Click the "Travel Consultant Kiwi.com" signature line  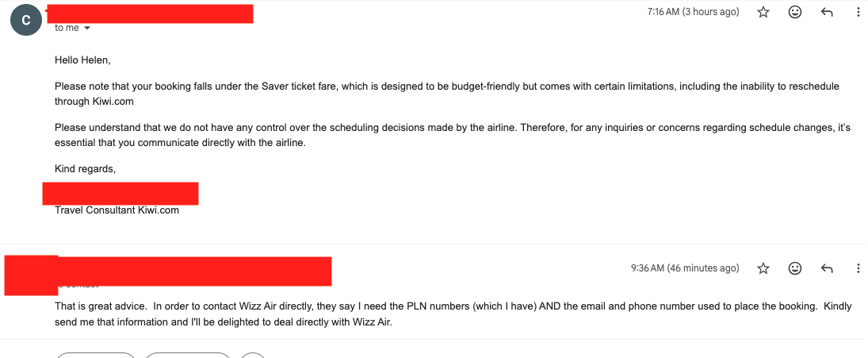tap(117, 210)
